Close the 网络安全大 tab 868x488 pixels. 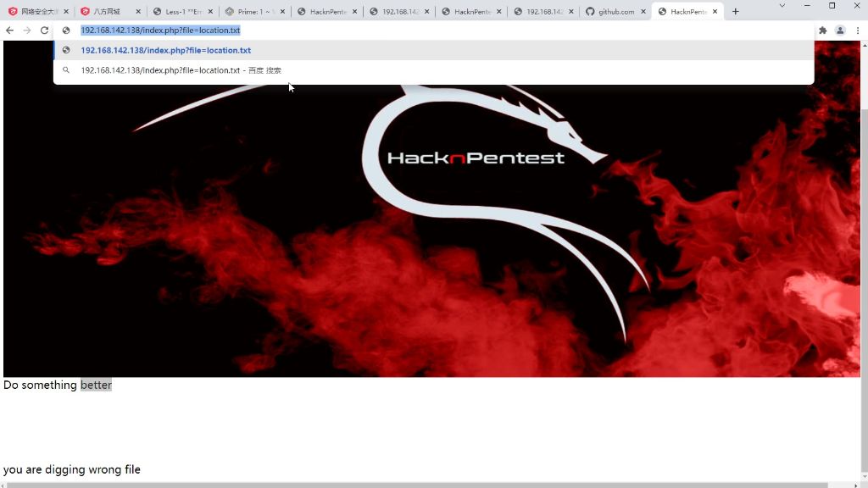(x=66, y=12)
